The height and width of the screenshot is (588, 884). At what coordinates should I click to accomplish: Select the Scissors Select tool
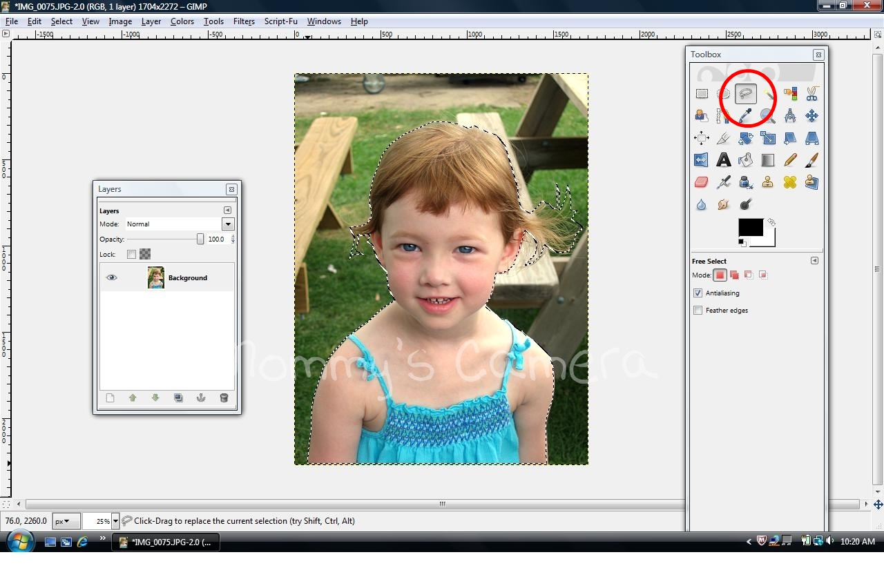pyautogui.click(x=812, y=94)
